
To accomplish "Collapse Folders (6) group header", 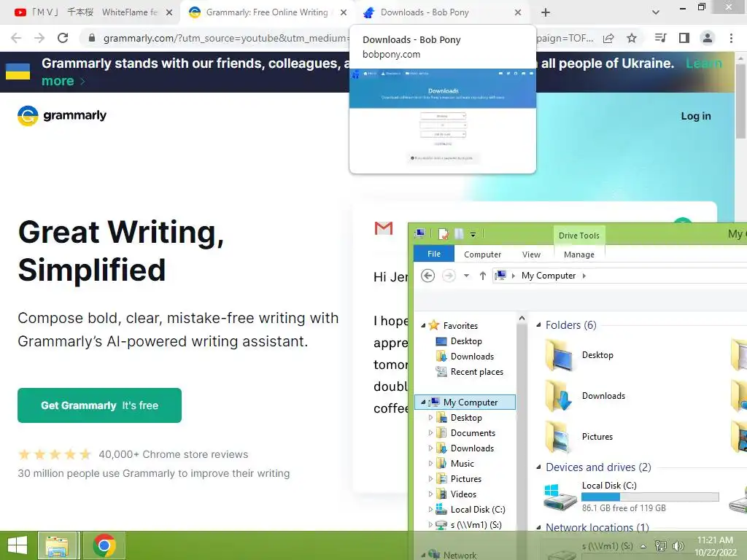I will coord(538,324).
